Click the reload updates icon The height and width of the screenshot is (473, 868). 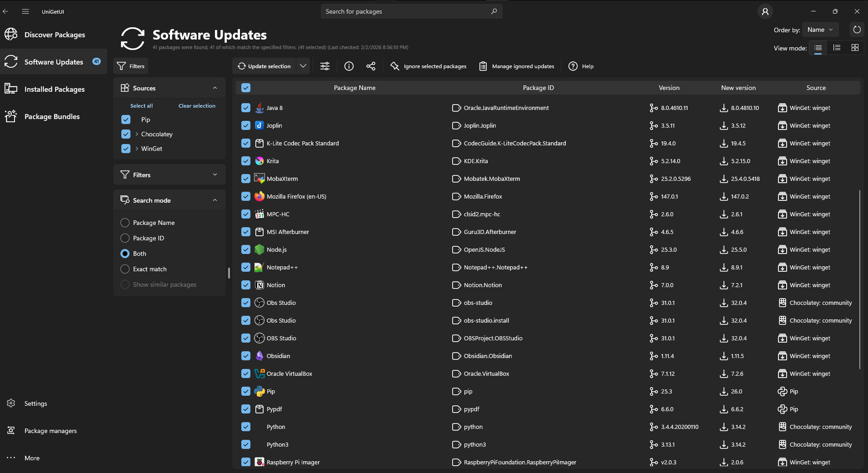857,30
